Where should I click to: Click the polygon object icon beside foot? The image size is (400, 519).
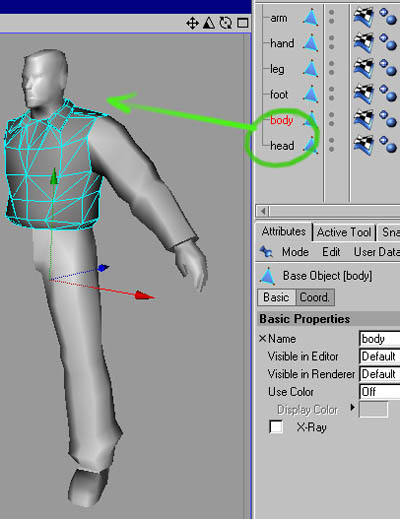click(x=311, y=94)
